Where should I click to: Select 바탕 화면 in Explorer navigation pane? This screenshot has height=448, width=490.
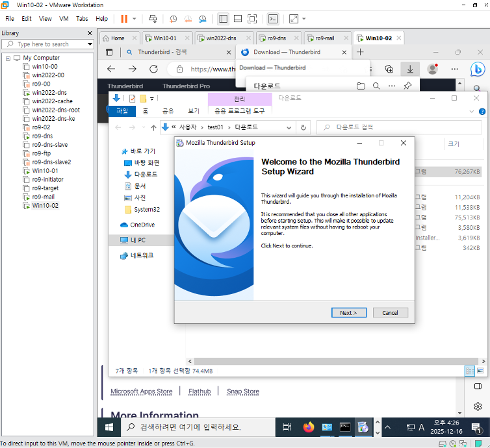[x=142, y=163]
